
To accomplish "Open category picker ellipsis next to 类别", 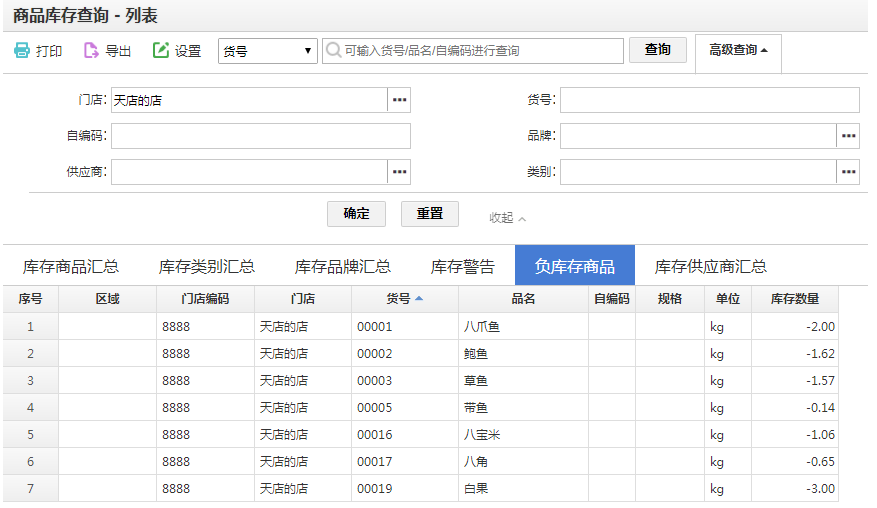I will tap(848, 172).
